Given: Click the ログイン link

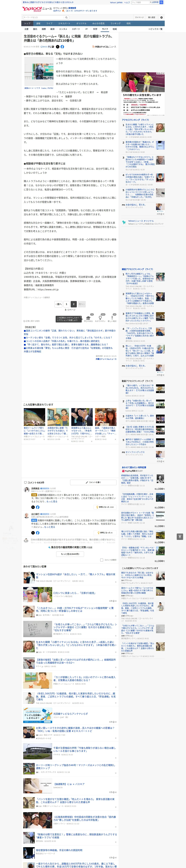Looking at the screenshot, I should click(57, 11).
